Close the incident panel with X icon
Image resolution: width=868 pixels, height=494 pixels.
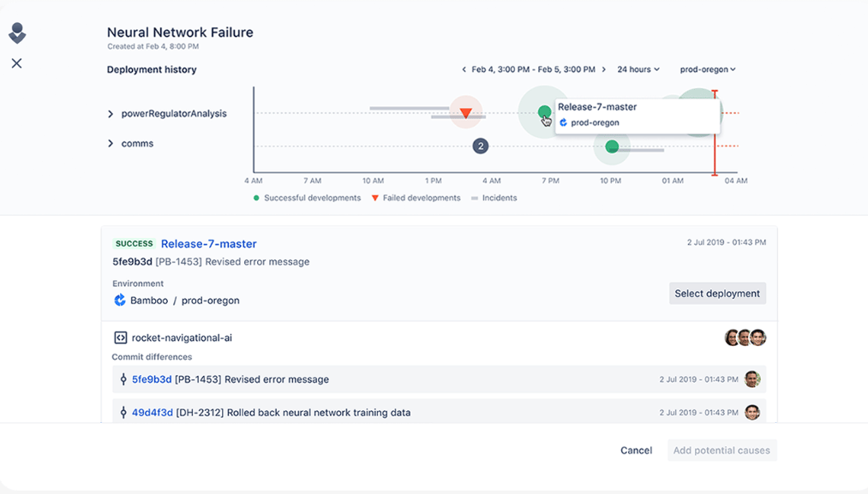(16, 63)
